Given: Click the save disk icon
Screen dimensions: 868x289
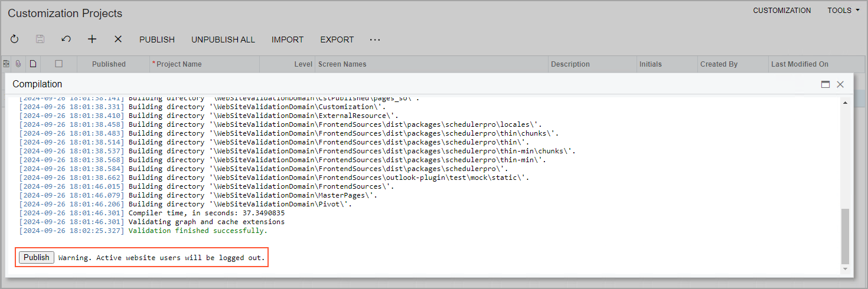Looking at the screenshot, I should click(x=40, y=40).
